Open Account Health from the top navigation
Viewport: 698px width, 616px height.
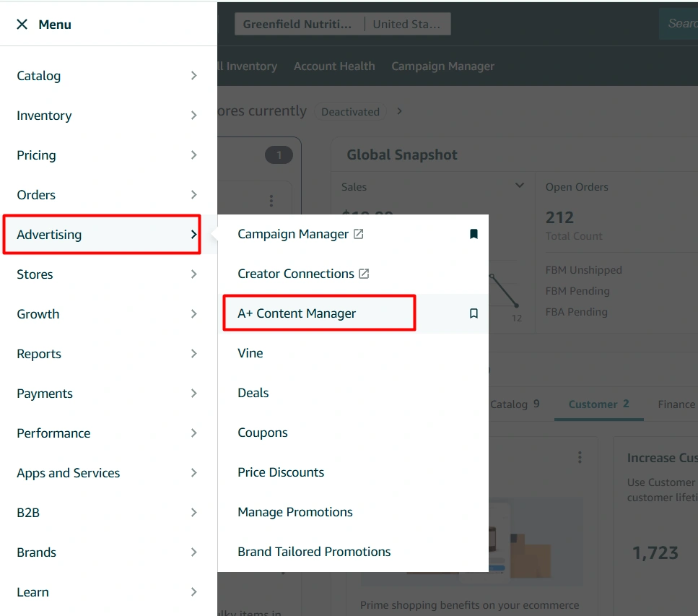334,66
